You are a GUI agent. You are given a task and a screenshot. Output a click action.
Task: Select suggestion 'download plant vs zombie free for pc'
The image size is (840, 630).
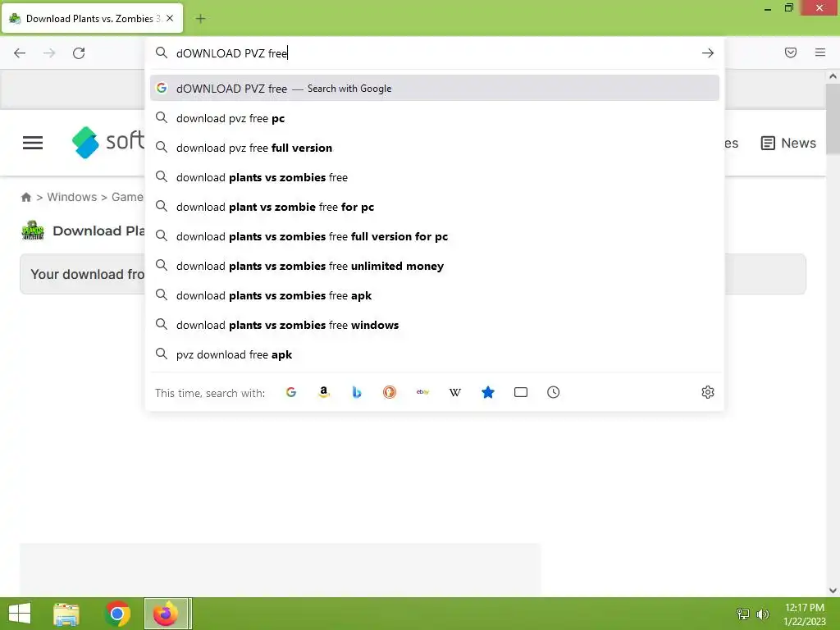(435, 207)
